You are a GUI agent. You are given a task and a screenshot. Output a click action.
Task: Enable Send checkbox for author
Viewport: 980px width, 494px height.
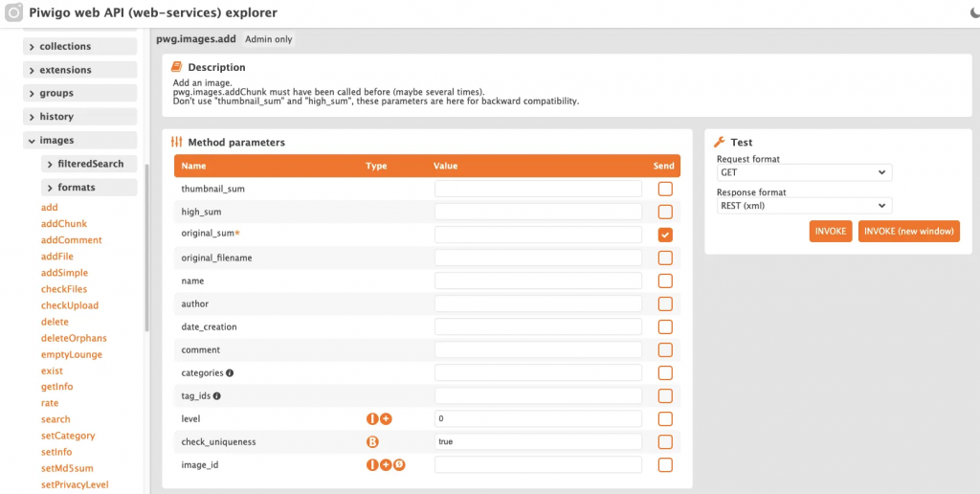click(x=665, y=303)
